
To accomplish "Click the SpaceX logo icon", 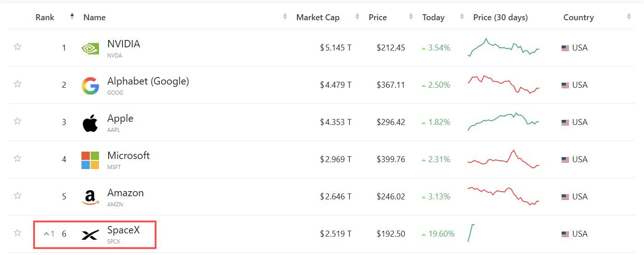I will (90, 235).
